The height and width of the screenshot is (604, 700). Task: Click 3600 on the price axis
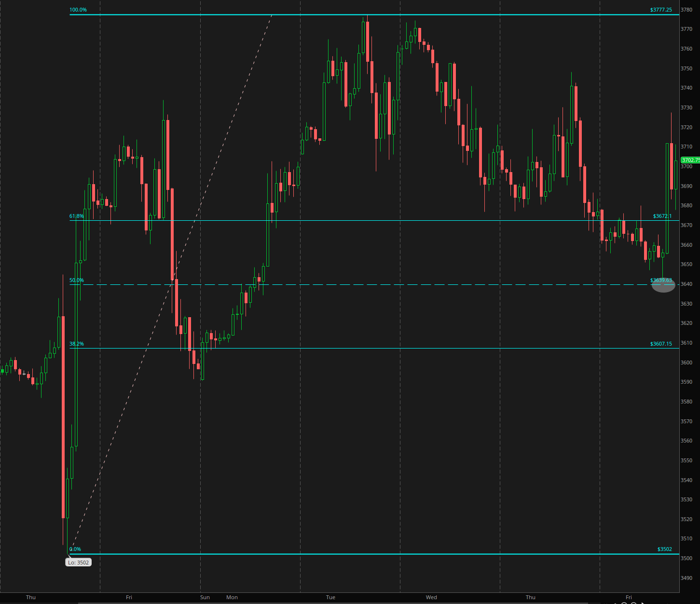tap(686, 362)
